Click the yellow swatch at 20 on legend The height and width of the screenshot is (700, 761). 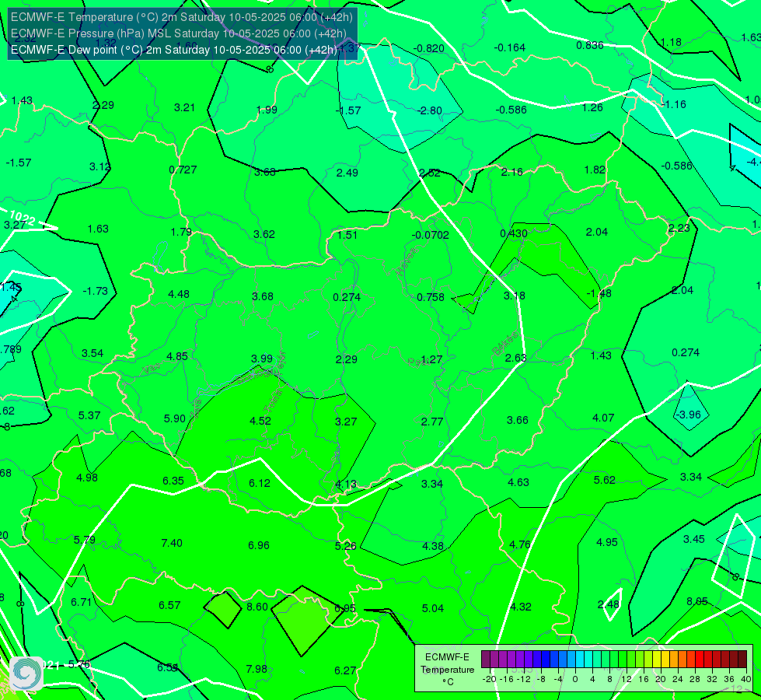click(657, 660)
